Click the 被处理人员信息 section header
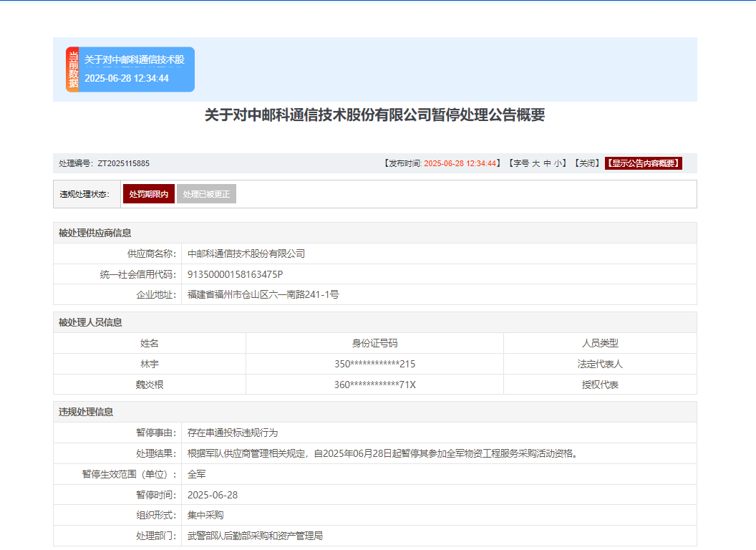 (x=90, y=322)
